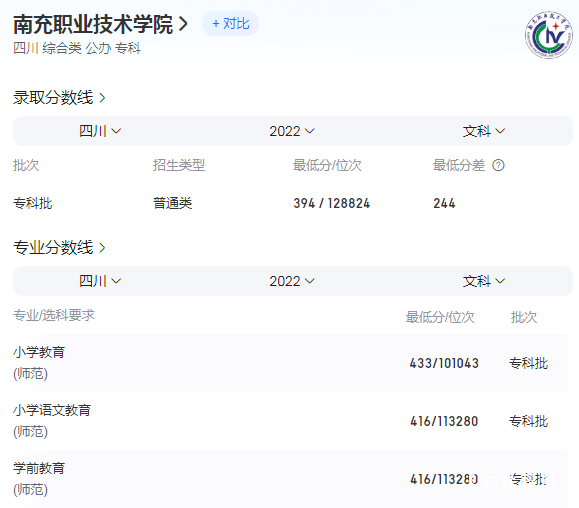579x508 pixels.
Task: Click the question mark help icon beside 最低分差
Action: [498, 165]
